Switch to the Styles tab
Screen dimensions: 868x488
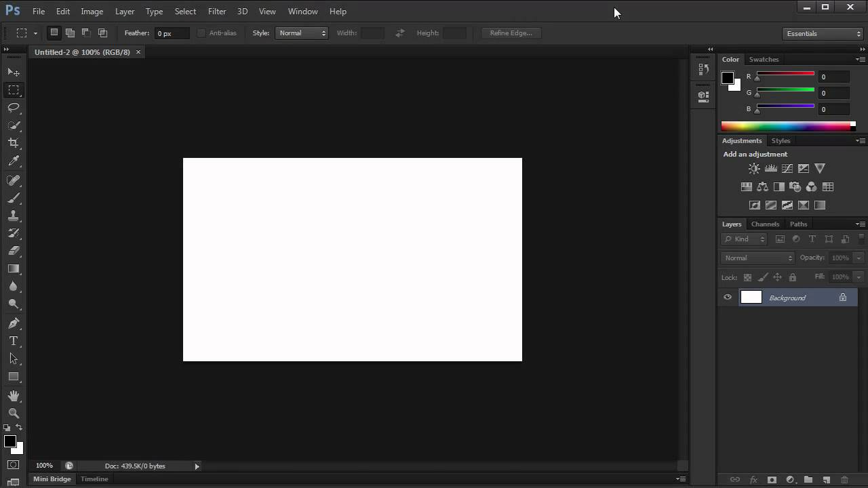coord(781,140)
